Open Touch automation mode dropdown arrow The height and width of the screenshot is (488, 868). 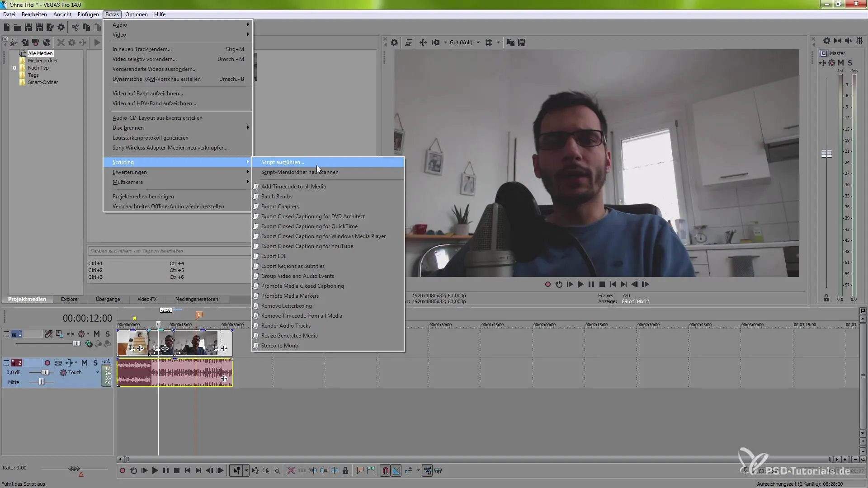97,373
